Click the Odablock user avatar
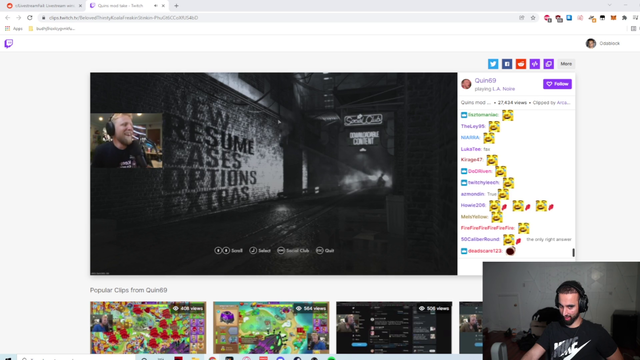 click(x=591, y=43)
